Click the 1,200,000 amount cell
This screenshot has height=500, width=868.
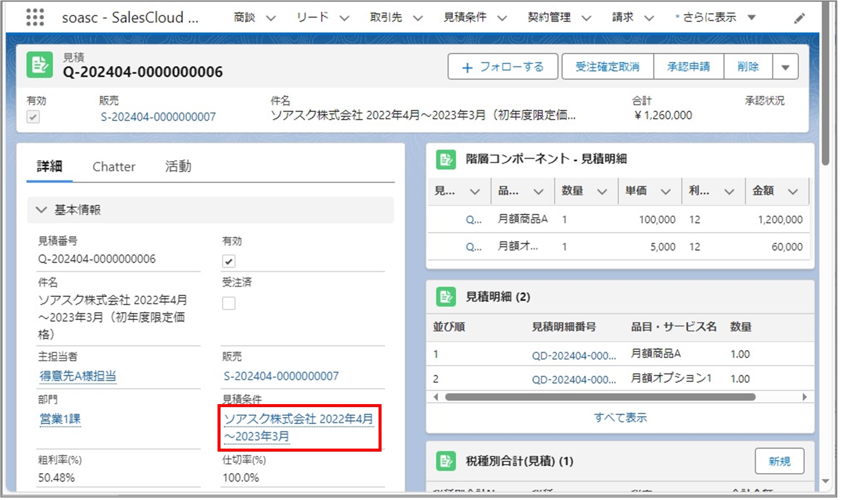click(x=780, y=220)
